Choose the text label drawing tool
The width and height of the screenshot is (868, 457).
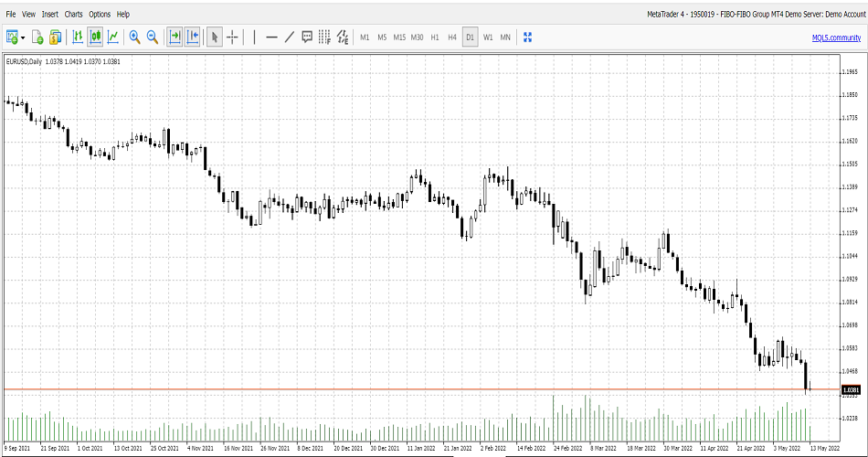click(x=307, y=37)
